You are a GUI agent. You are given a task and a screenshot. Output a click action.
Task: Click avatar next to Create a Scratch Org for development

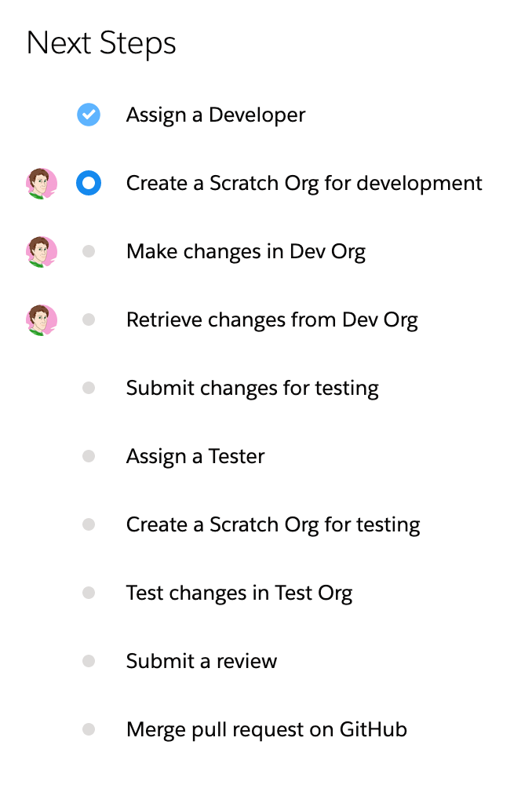coord(41,184)
